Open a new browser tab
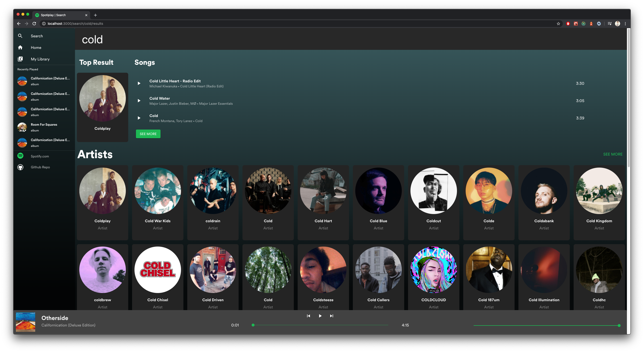This screenshot has height=352, width=644. (x=95, y=15)
